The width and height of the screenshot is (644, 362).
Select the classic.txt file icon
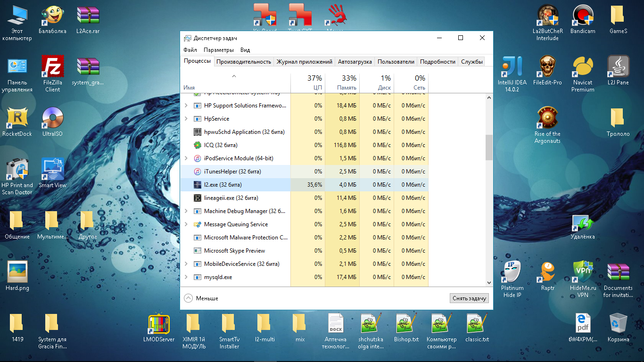[x=477, y=327]
